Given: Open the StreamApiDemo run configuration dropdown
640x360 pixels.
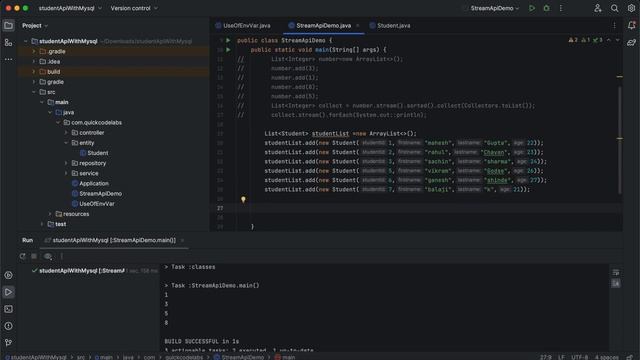Looking at the screenshot, I should (494, 8).
